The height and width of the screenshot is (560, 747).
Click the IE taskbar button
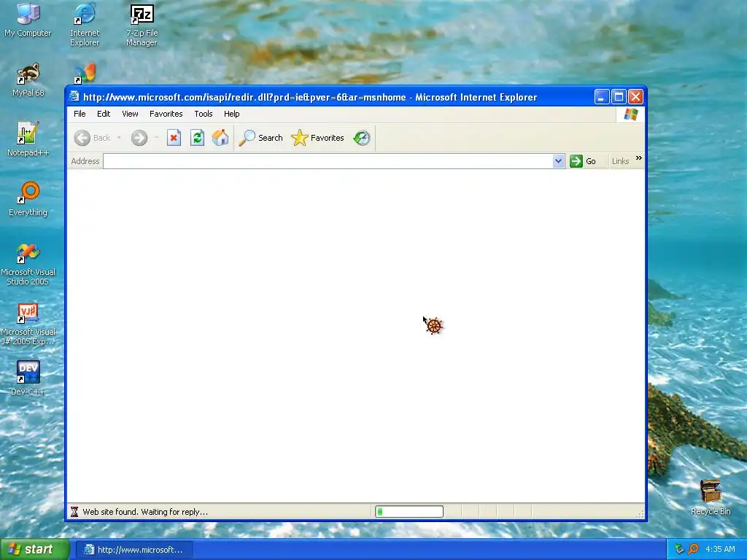pos(134,550)
